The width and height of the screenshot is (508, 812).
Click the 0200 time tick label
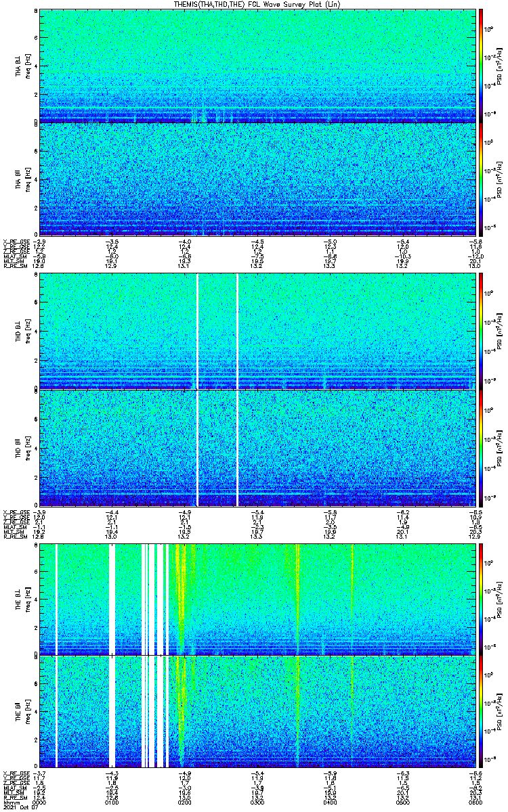pyautogui.click(x=184, y=802)
